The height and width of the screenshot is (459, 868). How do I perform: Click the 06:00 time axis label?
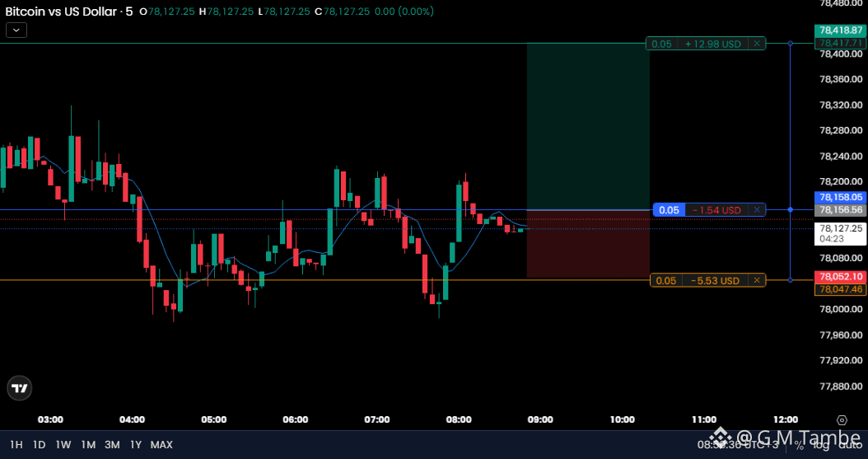tap(296, 419)
